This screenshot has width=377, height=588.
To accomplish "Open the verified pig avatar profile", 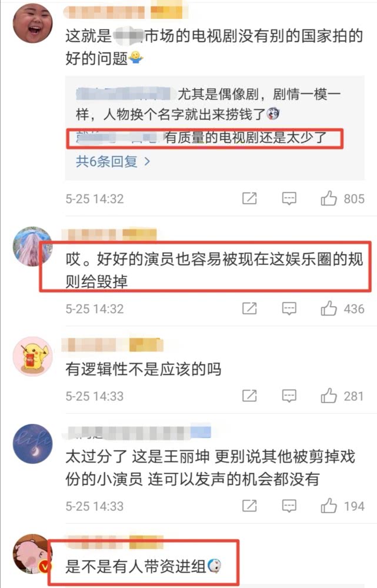I will [x=32, y=554].
